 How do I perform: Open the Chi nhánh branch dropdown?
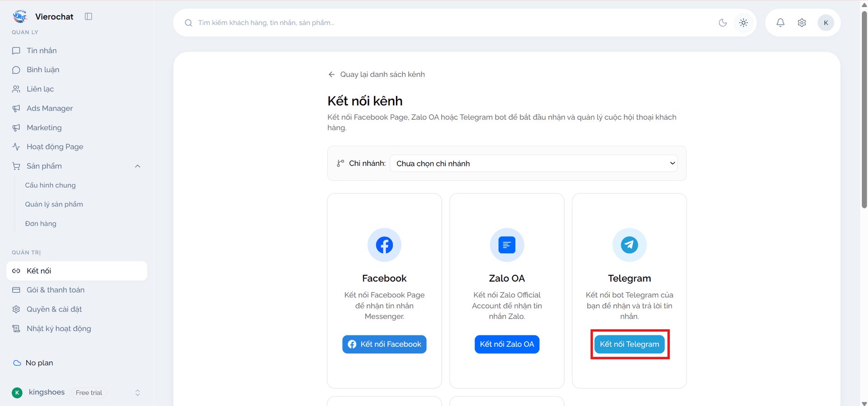(533, 163)
